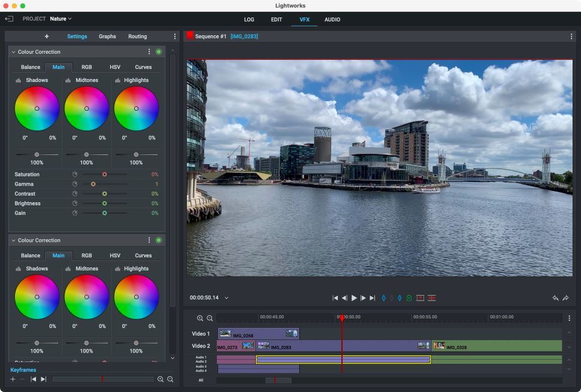Switch to the Curves tab in Colour Correction
Viewport: 581px width, 392px height.
tap(143, 67)
